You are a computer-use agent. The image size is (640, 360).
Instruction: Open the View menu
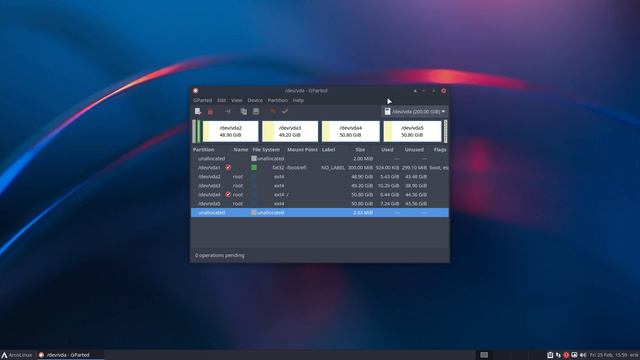point(236,100)
